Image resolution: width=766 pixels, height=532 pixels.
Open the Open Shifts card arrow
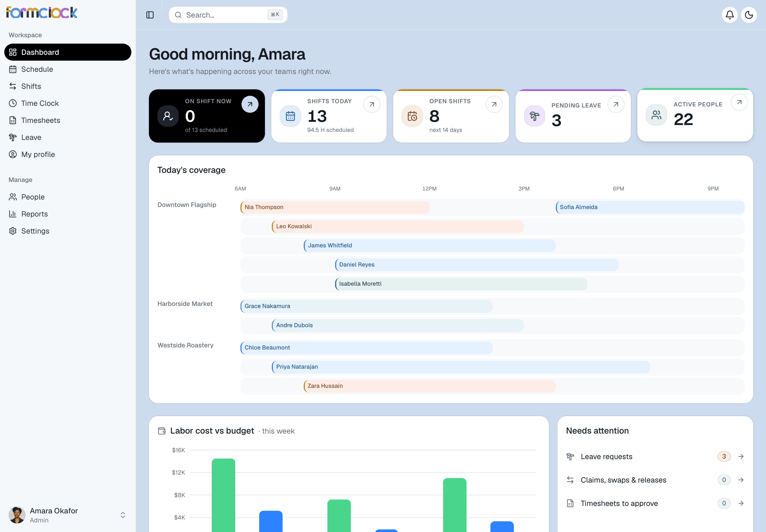pyautogui.click(x=494, y=104)
